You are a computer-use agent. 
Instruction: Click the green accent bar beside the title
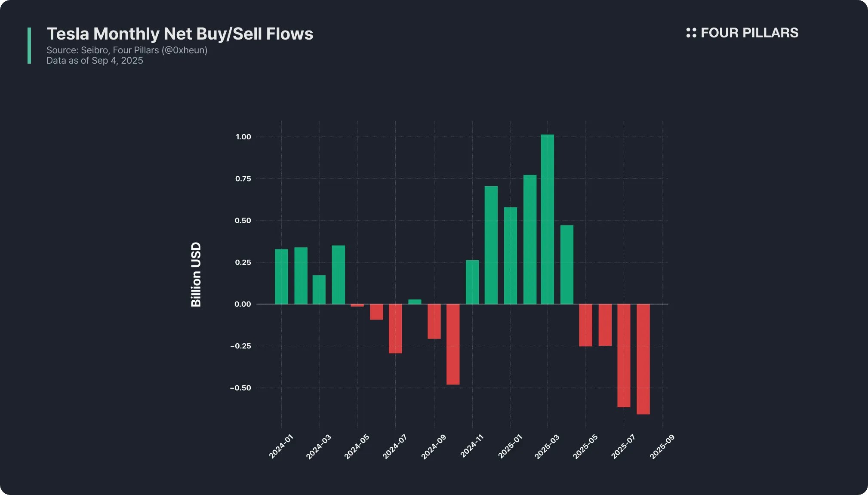click(x=29, y=46)
